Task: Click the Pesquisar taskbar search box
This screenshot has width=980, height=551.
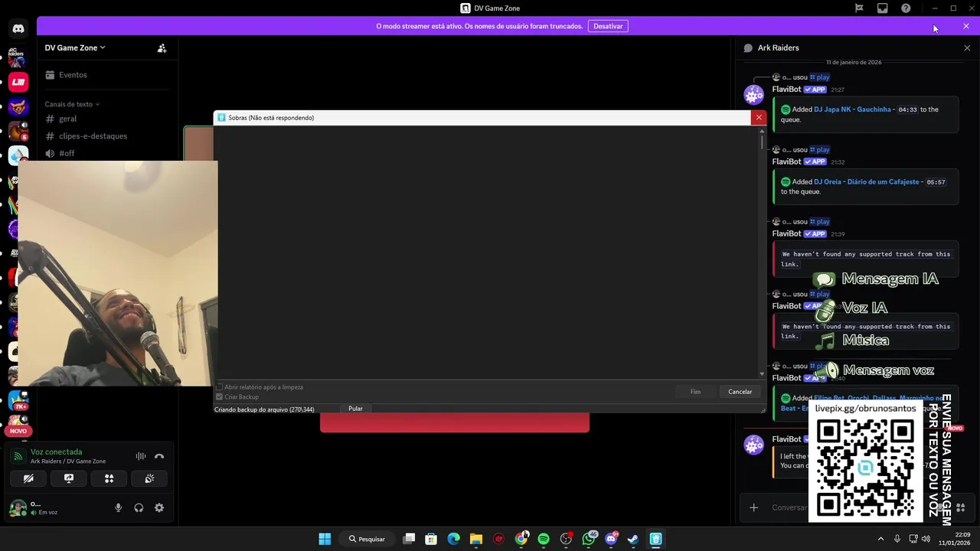Action: click(367, 539)
